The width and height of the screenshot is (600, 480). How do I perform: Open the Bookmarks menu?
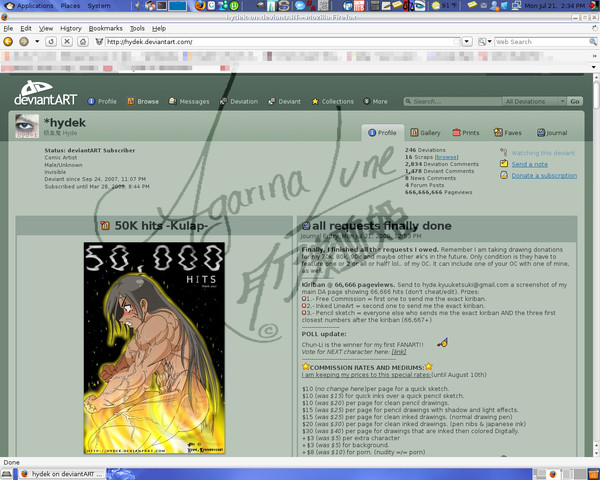coord(106,28)
